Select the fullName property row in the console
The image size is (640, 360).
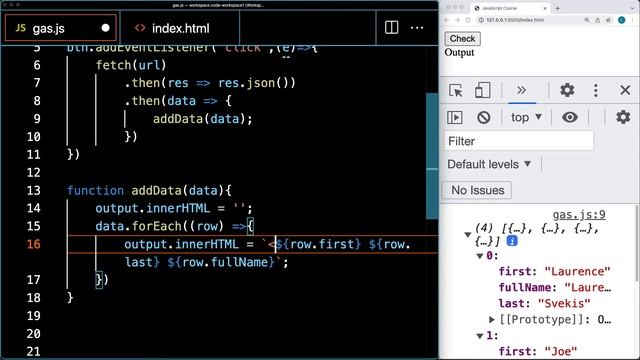[555, 288]
